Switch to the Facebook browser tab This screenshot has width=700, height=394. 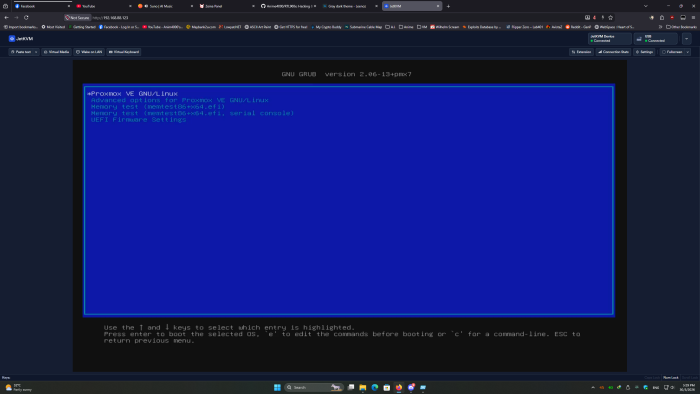(42, 6)
